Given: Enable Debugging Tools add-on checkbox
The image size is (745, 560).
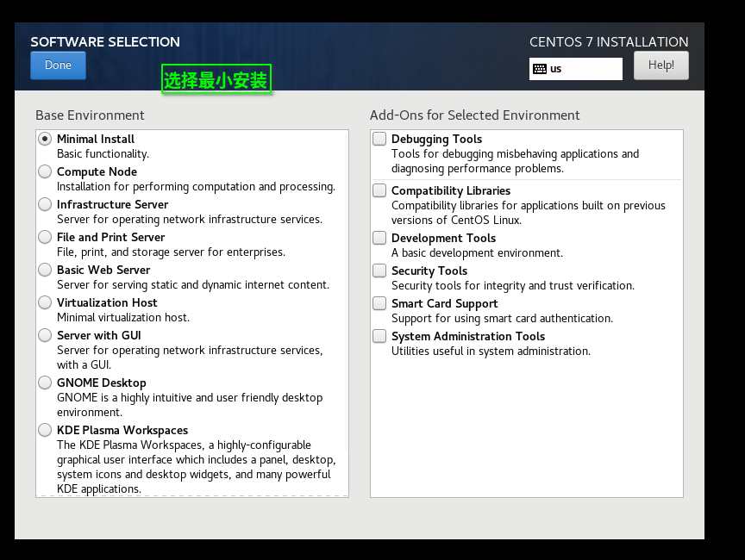Looking at the screenshot, I should [379, 139].
